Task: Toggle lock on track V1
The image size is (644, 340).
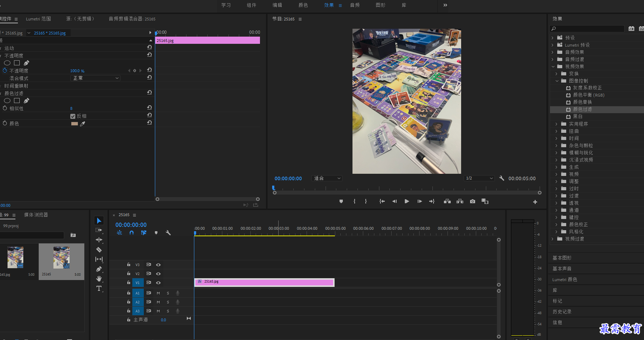Action: point(128,283)
